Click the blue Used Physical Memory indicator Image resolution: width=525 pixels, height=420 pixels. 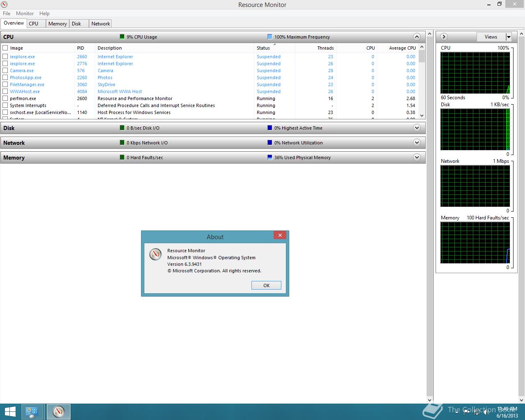click(x=269, y=157)
